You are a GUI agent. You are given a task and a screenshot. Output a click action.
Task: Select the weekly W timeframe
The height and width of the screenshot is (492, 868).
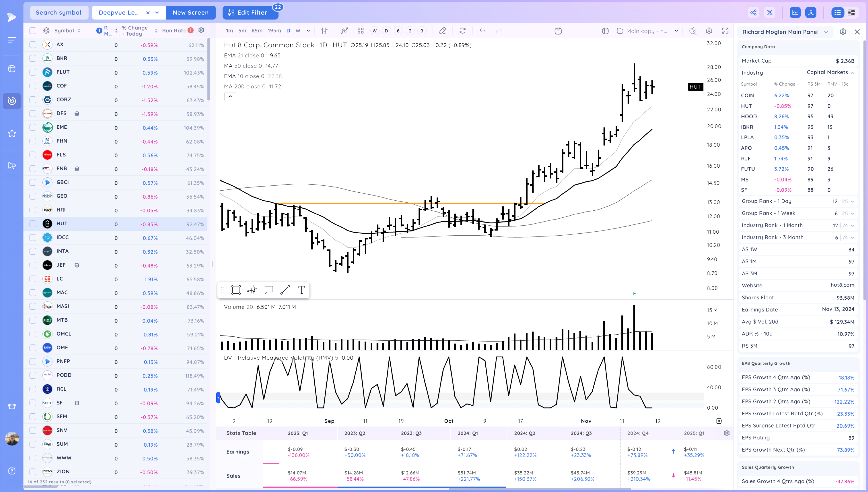pos(298,31)
